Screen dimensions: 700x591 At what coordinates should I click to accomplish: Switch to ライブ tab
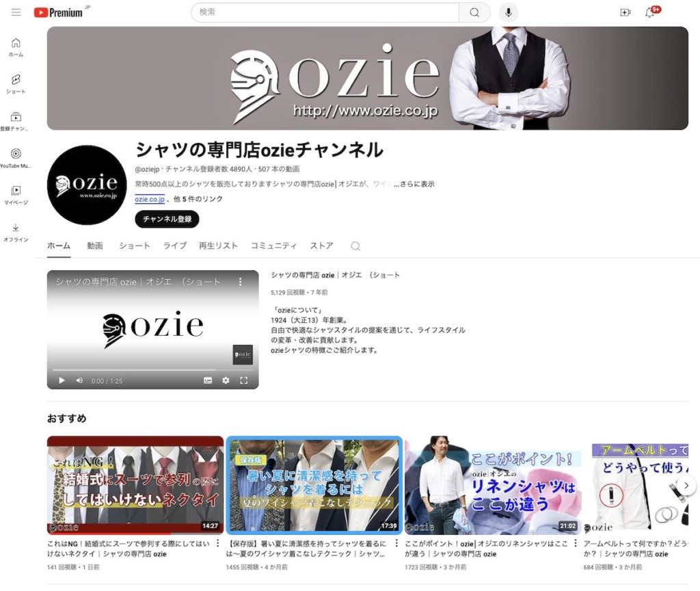(174, 246)
